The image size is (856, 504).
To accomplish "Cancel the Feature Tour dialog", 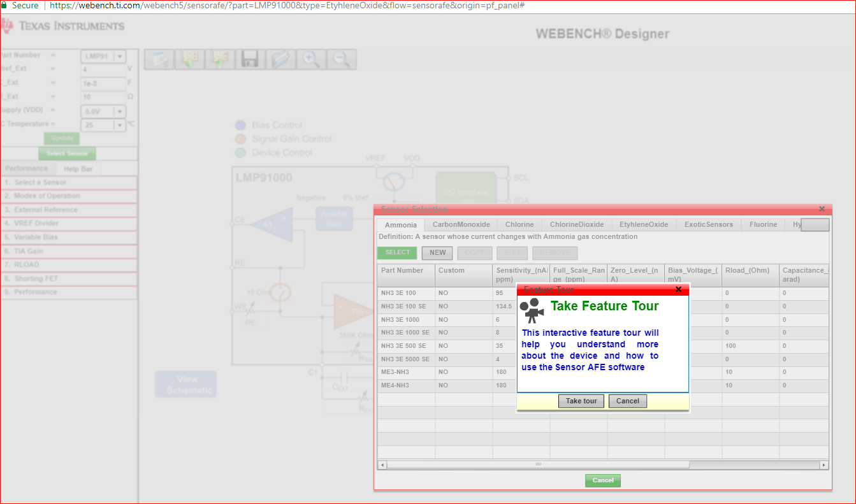I will [x=628, y=401].
